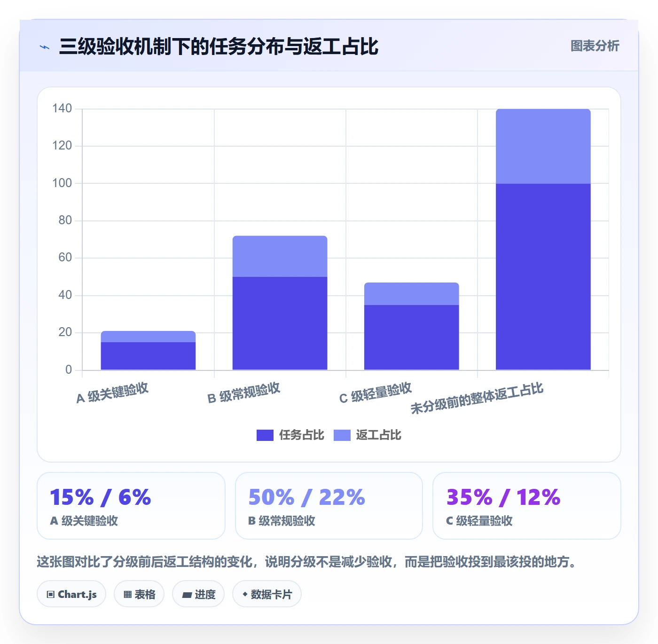Viewport: 658px width, 644px height.
Task: Click the dark 任务占比 bar for C 级轻量验收
Action: [x=411, y=338]
